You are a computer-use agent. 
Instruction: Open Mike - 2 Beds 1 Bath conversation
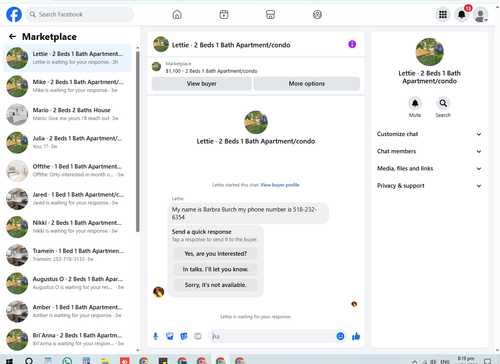[67, 86]
